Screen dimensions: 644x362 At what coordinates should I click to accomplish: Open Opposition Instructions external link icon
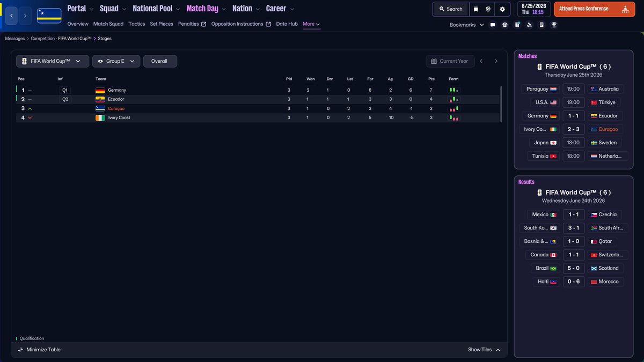[268, 24]
